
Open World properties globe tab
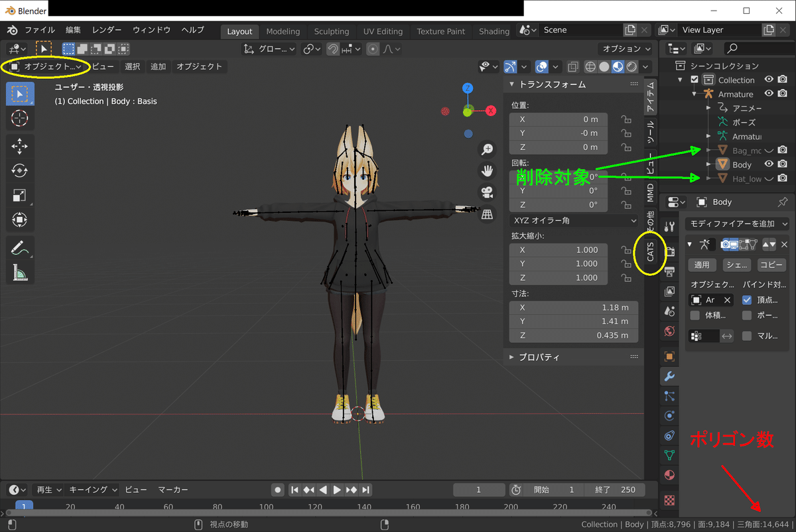pyautogui.click(x=670, y=331)
